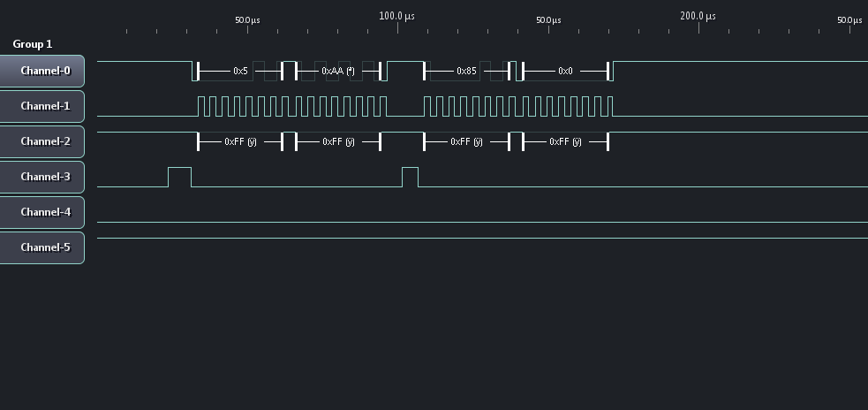
Task: Select the Channel-4 label
Action: coord(42,212)
